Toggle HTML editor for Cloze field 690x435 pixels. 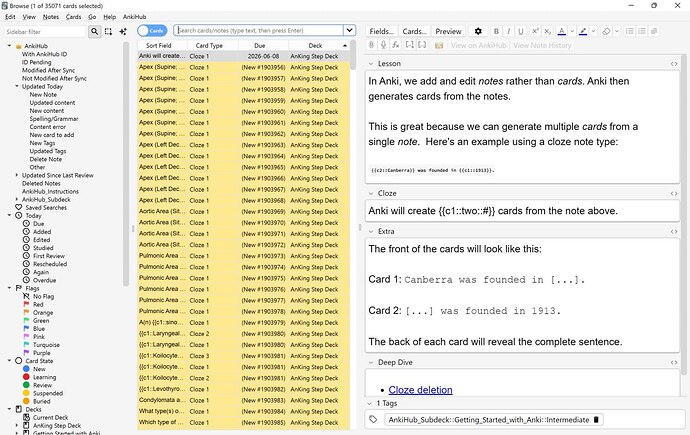[x=674, y=194]
